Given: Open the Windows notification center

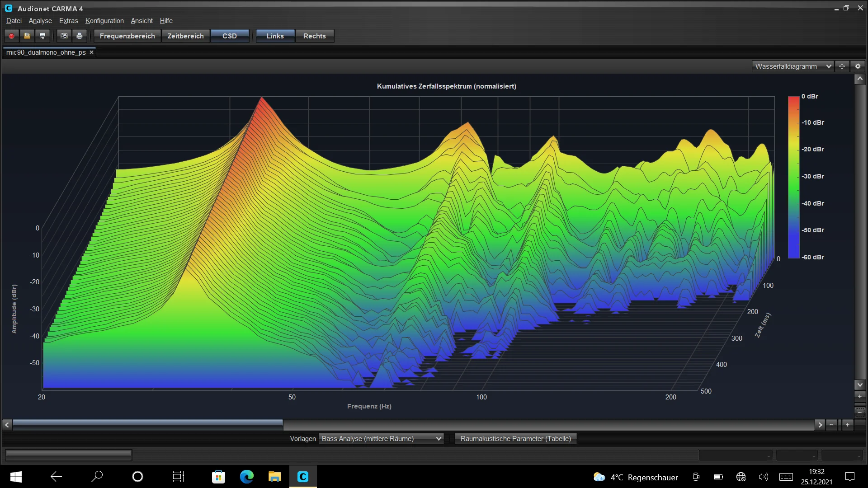Looking at the screenshot, I should point(850,477).
